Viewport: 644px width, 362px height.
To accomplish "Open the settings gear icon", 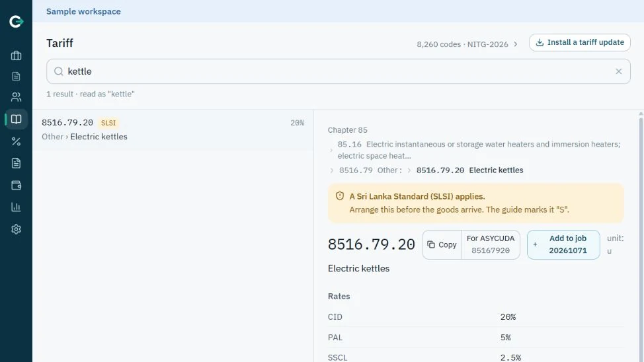I will pyautogui.click(x=16, y=229).
